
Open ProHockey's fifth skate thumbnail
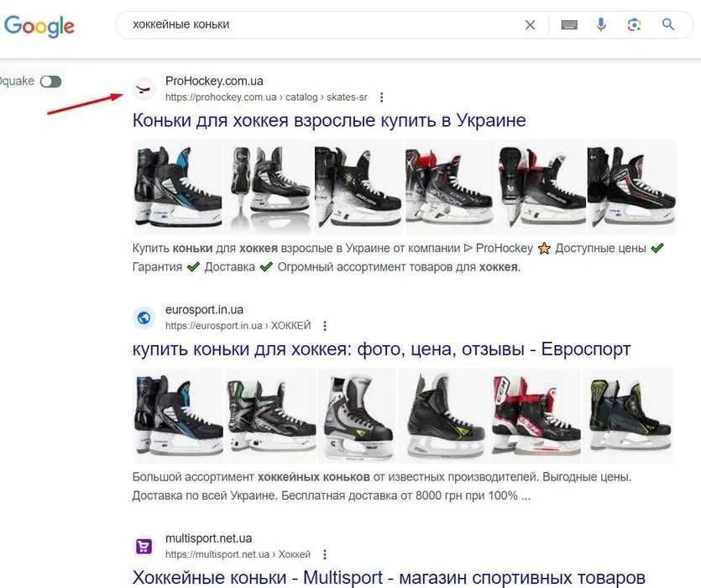click(541, 186)
